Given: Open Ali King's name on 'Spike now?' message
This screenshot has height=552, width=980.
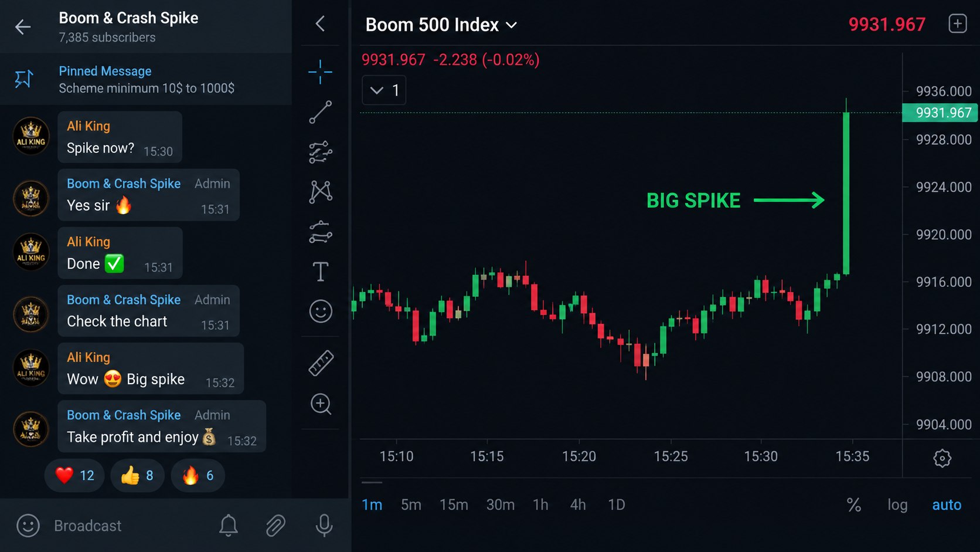Looking at the screenshot, I should click(x=89, y=126).
